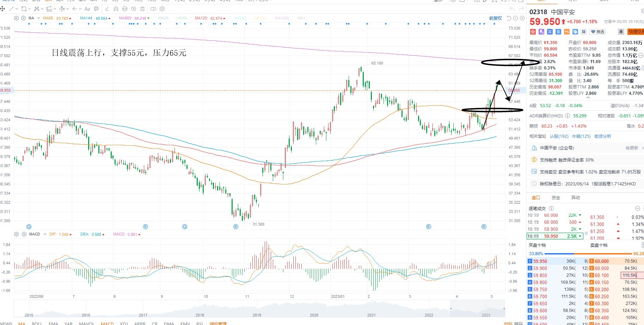The height and width of the screenshot is (325, 644).
Task: Select the text annotation Aa tool
Action: [87, 9]
